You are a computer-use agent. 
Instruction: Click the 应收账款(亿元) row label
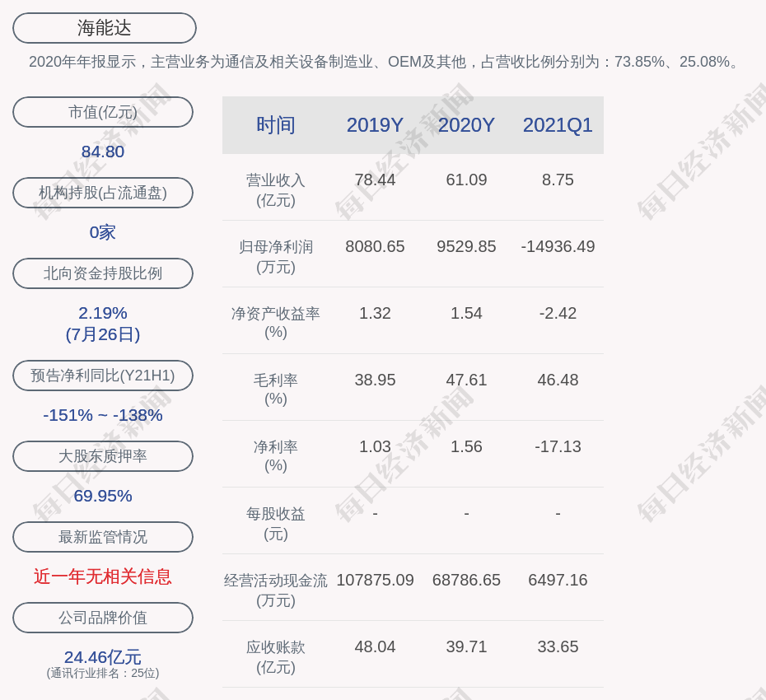pos(276,657)
